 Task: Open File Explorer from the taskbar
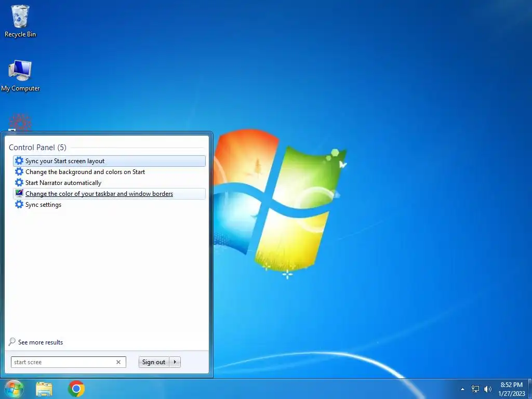(x=44, y=389)
